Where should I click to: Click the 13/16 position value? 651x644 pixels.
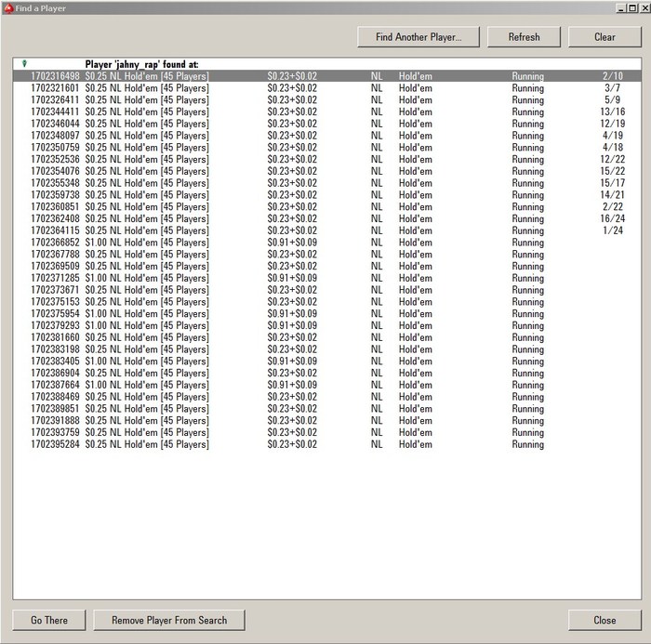pyautogui.click(x=612, y=112)
